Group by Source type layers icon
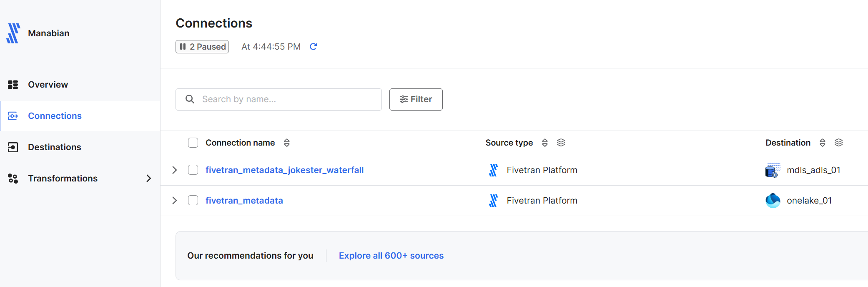Screen dimensions: 868x287 coord(561,143)
